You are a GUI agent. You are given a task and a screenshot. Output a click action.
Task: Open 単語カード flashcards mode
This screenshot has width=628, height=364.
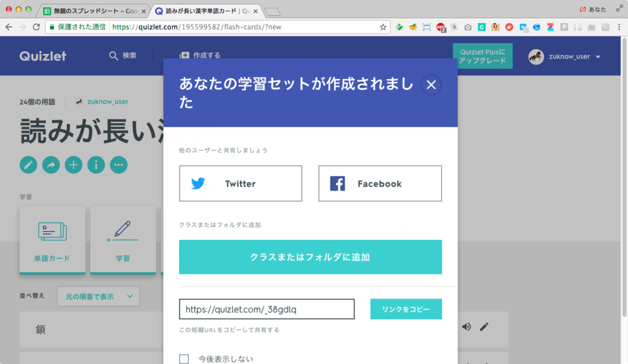click(x=53, y=240)
